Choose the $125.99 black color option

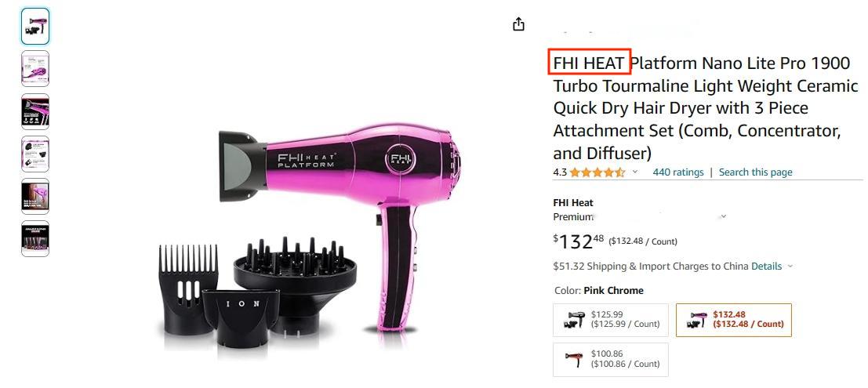coord(611,320)
